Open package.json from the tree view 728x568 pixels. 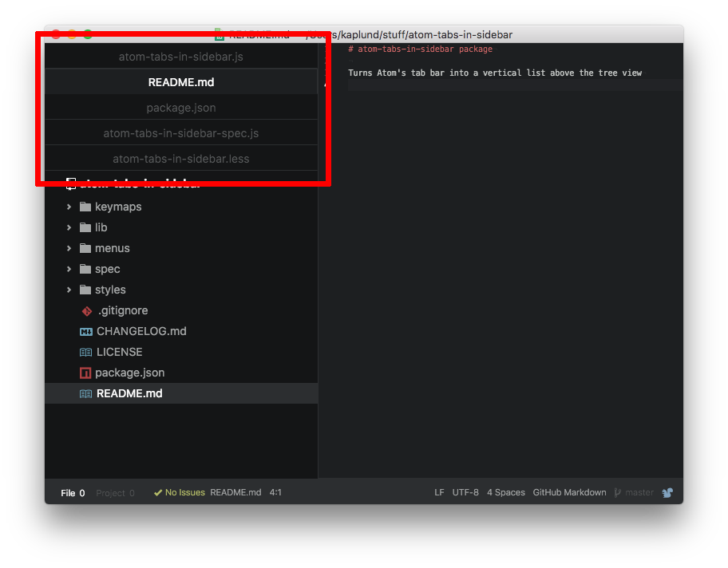coord(130,373)
